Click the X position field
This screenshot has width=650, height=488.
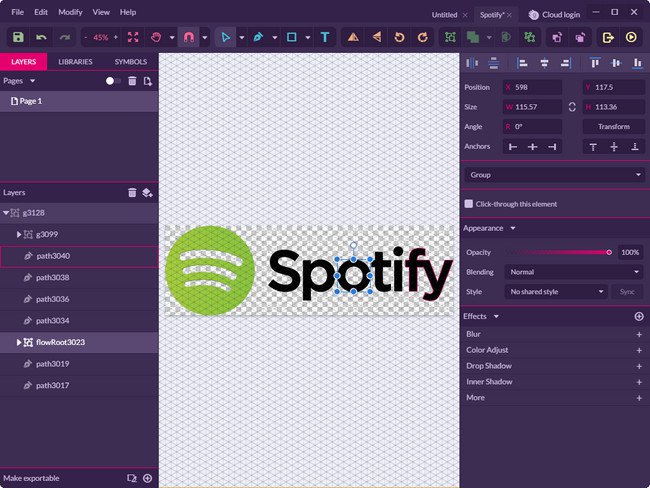click(x=533, y=87)
